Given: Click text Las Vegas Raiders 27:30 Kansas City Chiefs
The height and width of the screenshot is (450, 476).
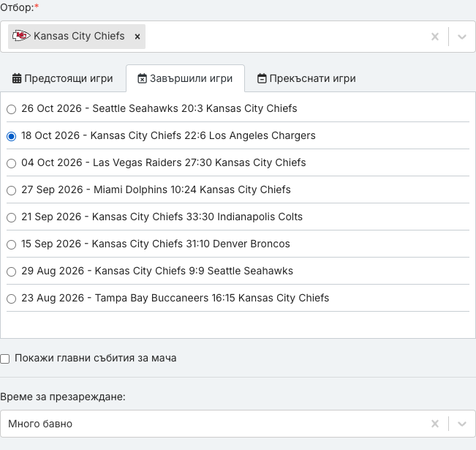Looking at the screenshot, I should [199, 162].
